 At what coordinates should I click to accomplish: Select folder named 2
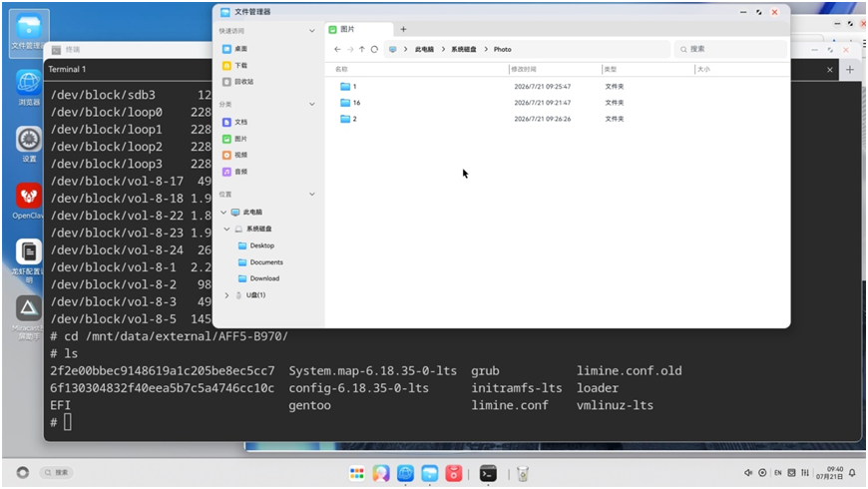[x=348, y=119]
